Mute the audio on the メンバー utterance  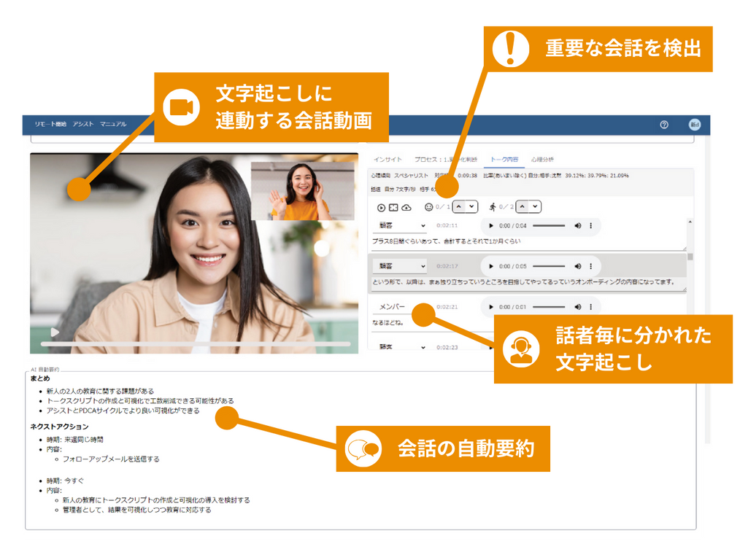pos(578,307)
